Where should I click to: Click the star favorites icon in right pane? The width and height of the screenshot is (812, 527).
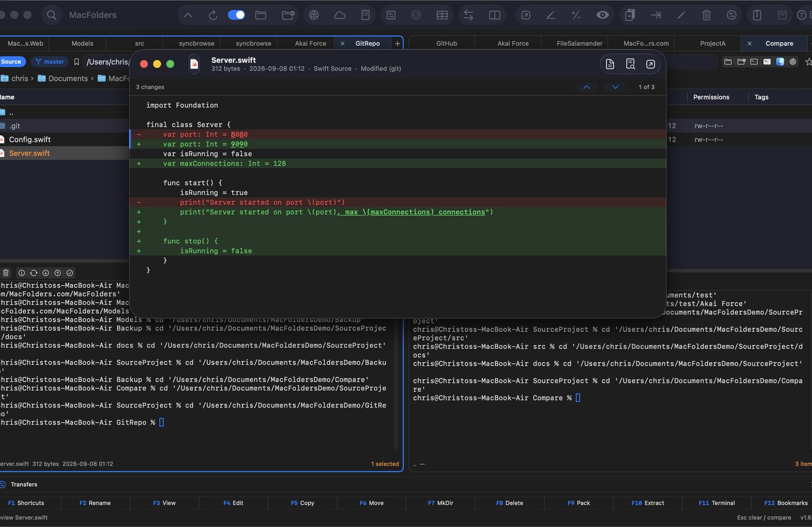click(809, 61)
